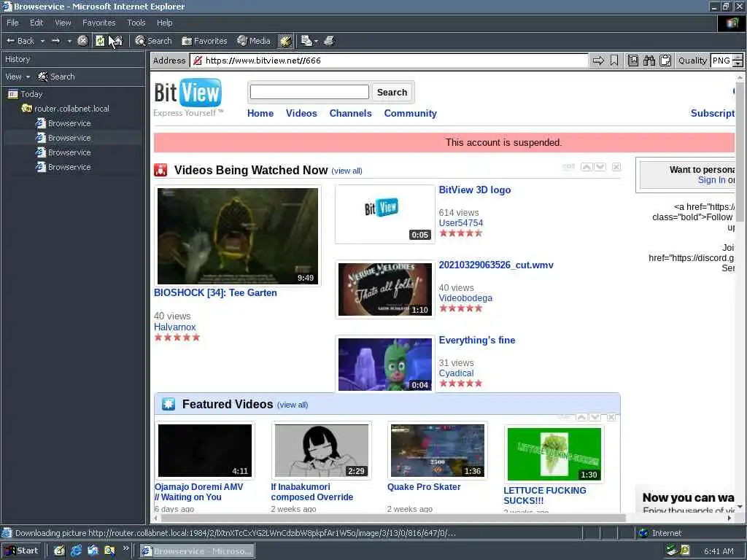Click the red Videos Being Watched Now icon
Screen dimensions: 747x560
(x=160, y=170)
